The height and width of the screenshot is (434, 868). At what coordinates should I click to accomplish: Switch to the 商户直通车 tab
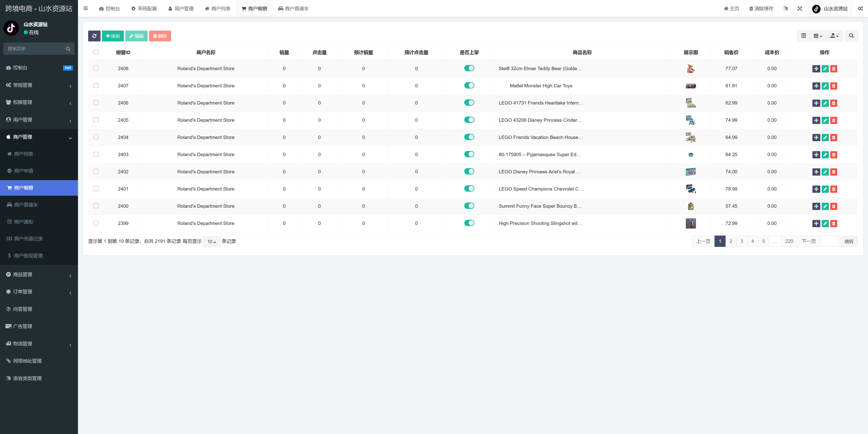click(x=293, y=8)
